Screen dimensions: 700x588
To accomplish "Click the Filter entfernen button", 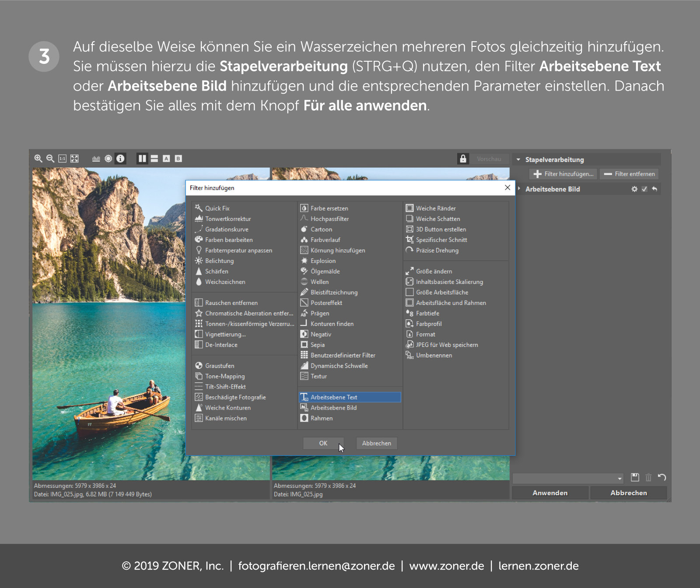I will (629, 174).
